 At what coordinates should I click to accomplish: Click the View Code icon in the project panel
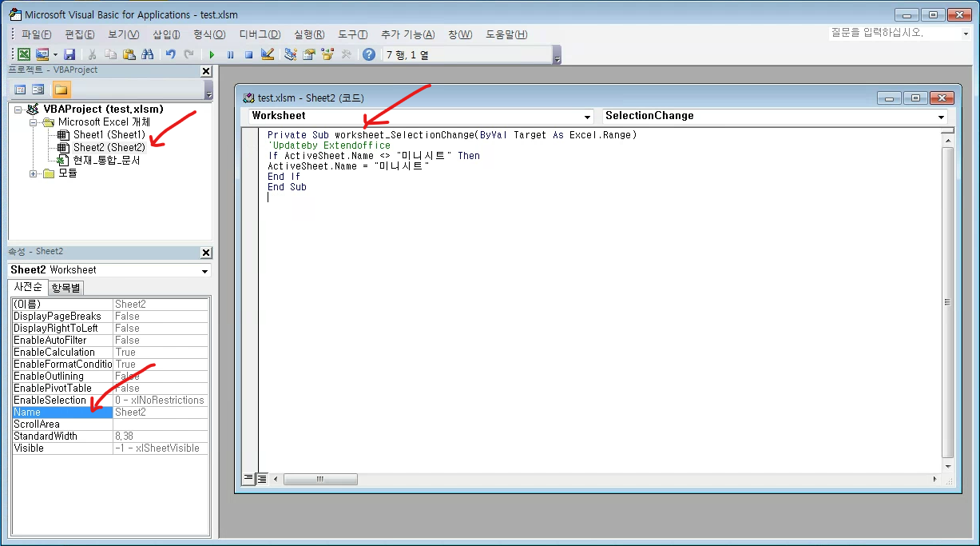click(x=20, y=90)
